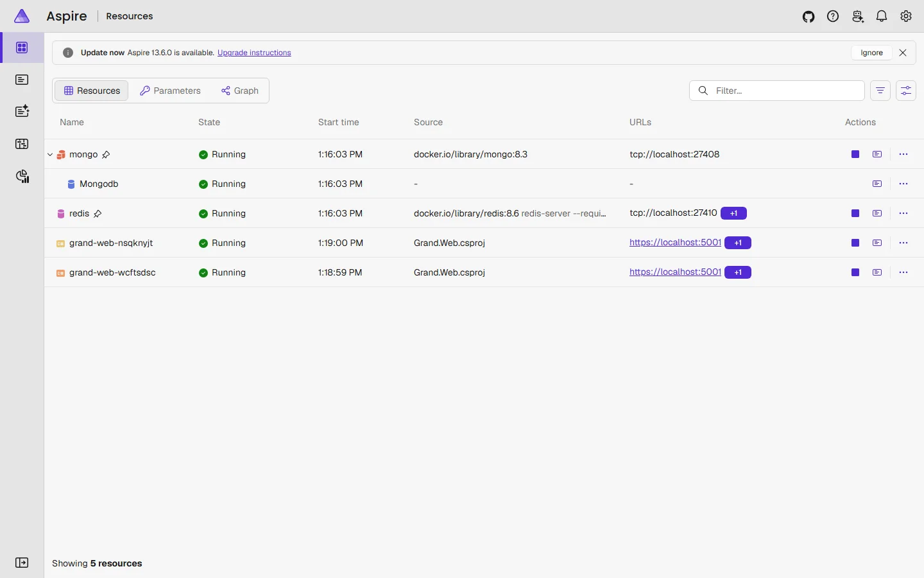
Task: Open more actions for grand-web-wcftsdsc
Action: click(x=903, y=272)
